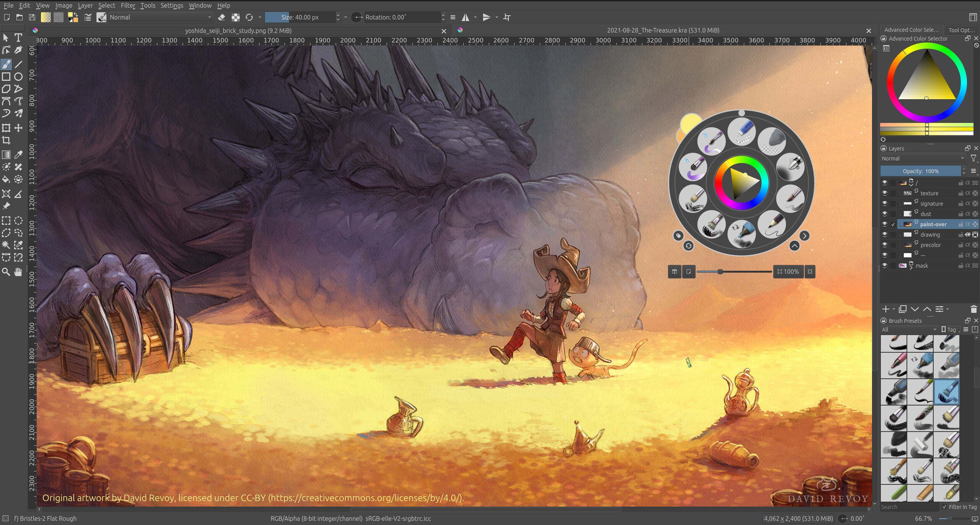Toggle visibility of the mask layer

click(885, 265)
